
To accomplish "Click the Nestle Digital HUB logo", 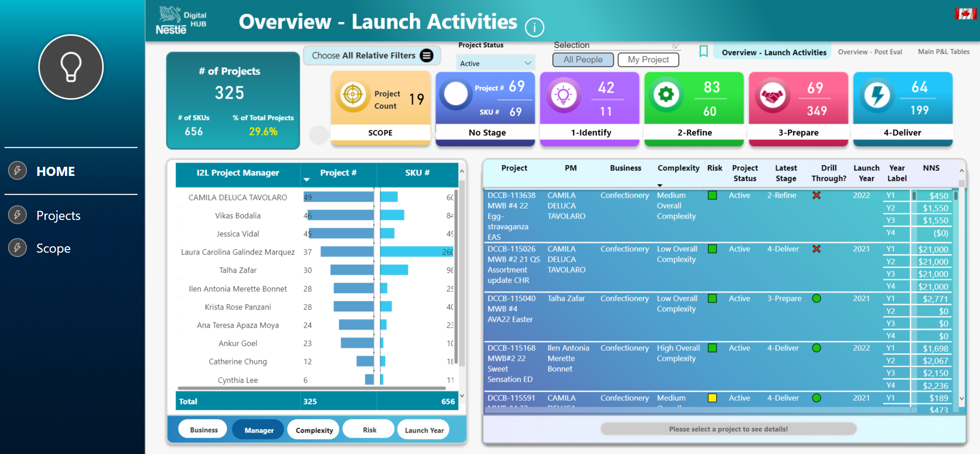I will point(181,20).
